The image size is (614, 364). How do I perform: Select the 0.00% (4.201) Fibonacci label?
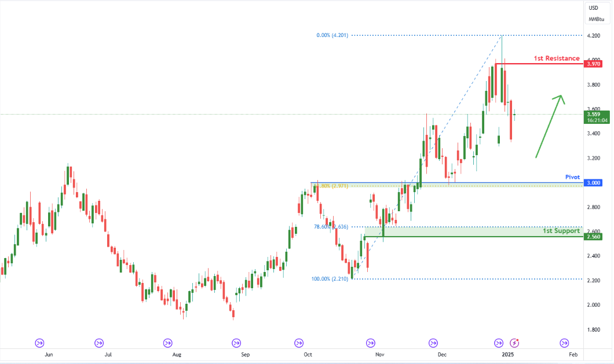click(332, 35)
